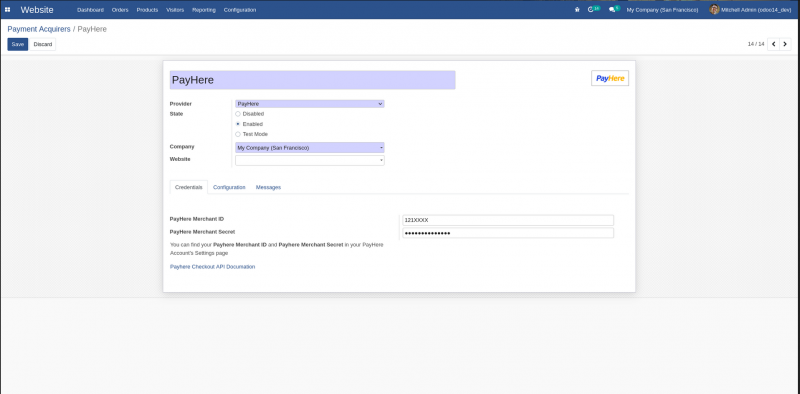Click the PayHere Merchant ID label

coord(196,219)
